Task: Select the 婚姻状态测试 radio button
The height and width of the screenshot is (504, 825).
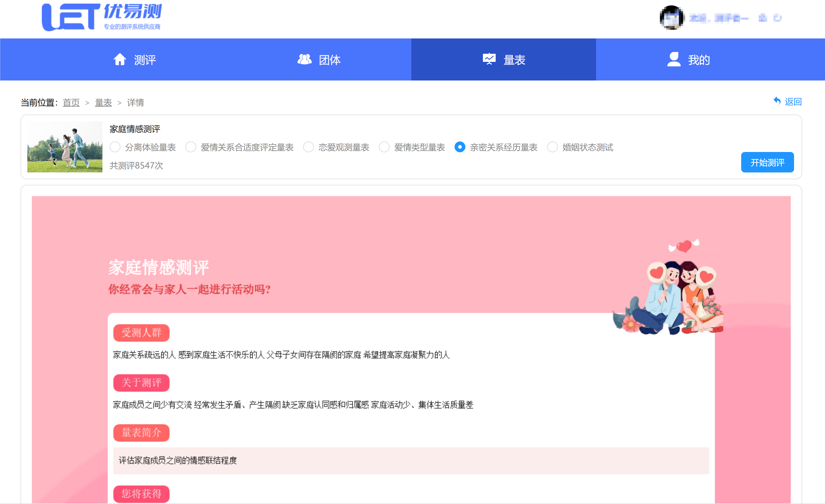Action: point(552,147)
